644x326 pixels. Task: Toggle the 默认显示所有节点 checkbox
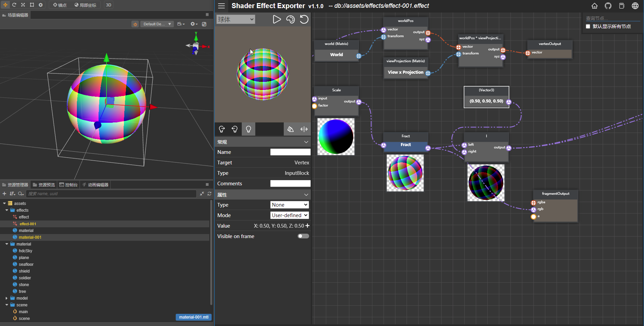coord(588,26)
